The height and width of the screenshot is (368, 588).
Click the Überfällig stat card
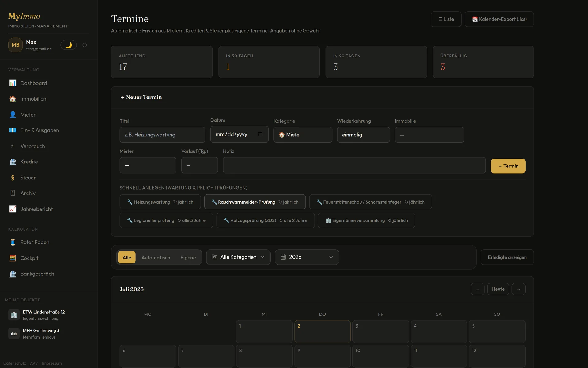tap(483, 62)
